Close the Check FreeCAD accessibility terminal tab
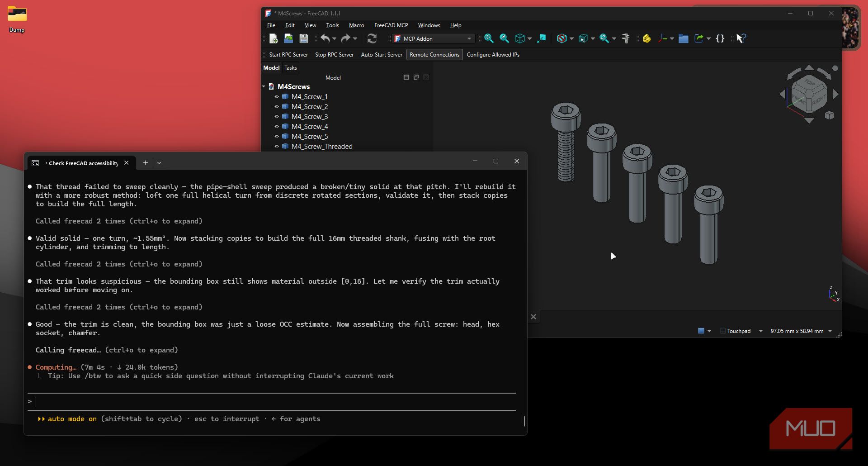Viewport: 868px width, 466px height. (127, 163)
